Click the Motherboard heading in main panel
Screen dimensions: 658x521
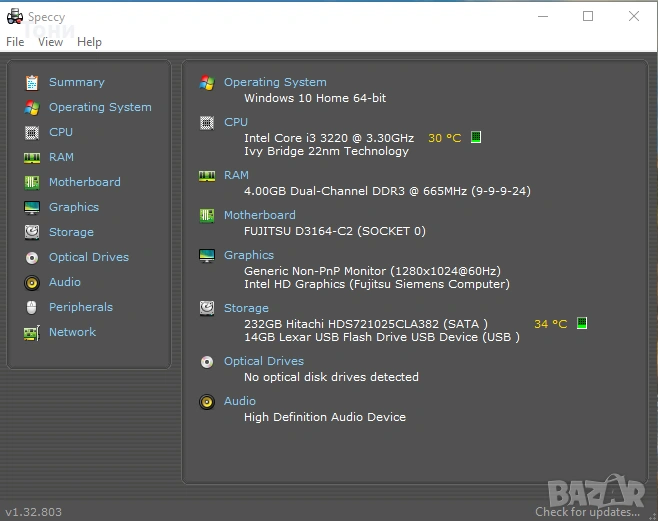pos(259,215)
